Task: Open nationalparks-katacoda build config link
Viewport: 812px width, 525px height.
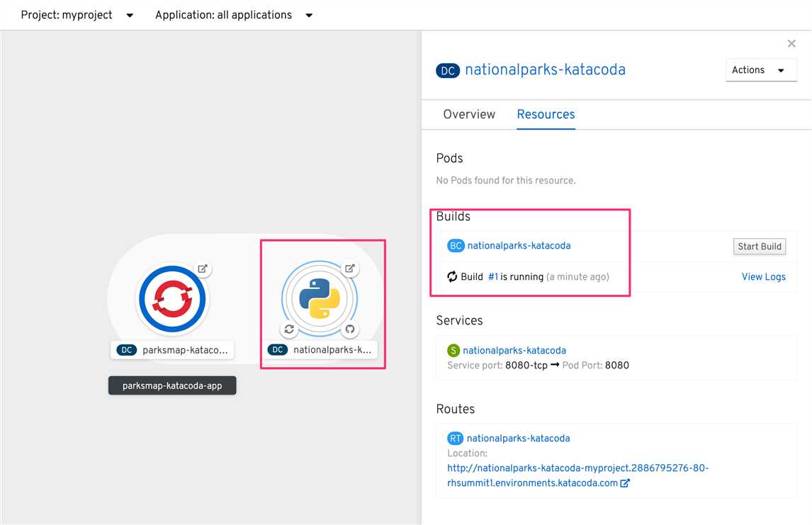Action: click(519, 246)
